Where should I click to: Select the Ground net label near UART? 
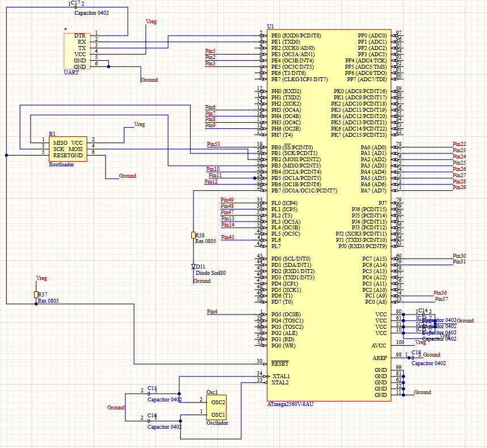coord(149,80)
